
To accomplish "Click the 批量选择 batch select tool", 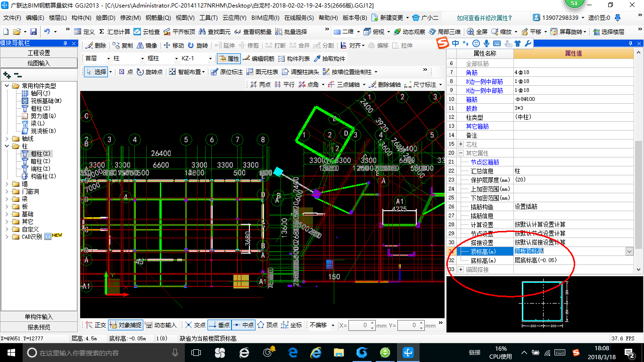I will pos(291,32).
